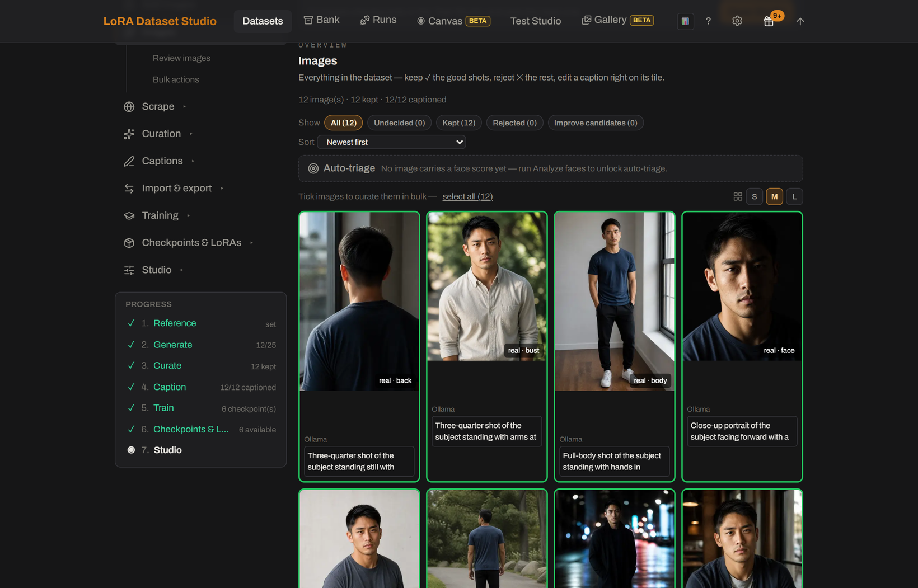This screenshot has height=588, width=918.
Task: Select the real · back image thumbnail
Action: 359,302
